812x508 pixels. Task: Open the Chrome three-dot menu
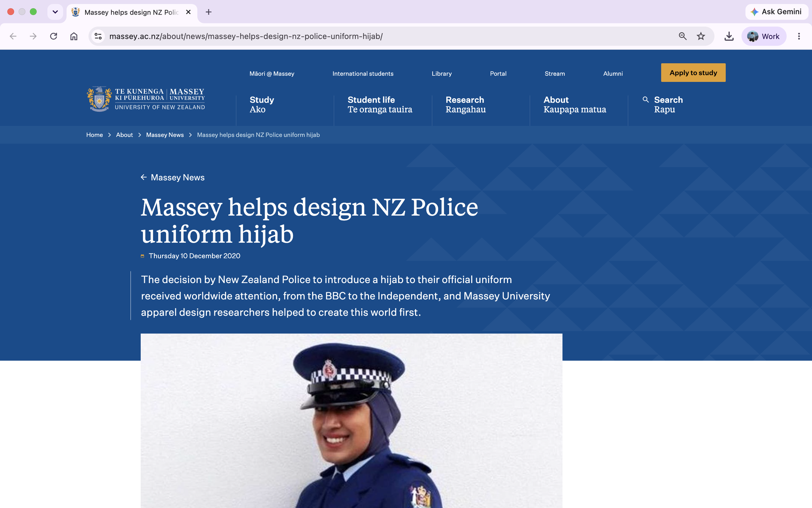[x=799, y=36]
